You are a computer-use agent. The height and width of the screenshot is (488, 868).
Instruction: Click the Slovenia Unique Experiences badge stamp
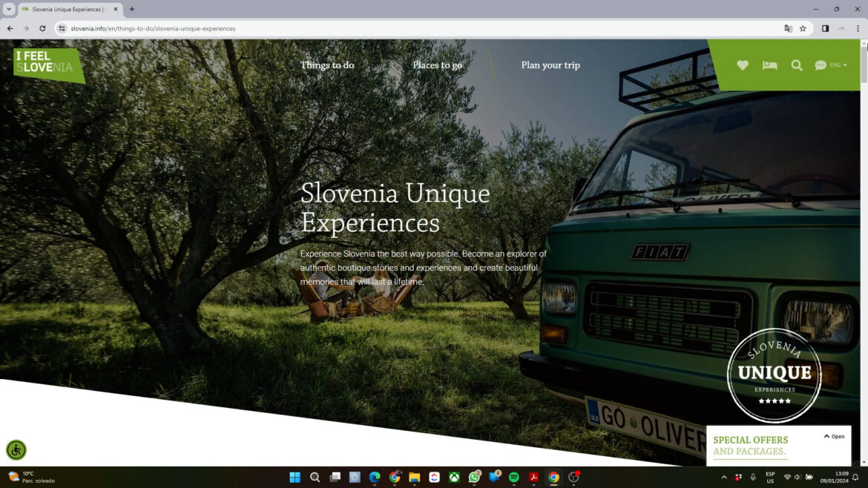(773, 375)
